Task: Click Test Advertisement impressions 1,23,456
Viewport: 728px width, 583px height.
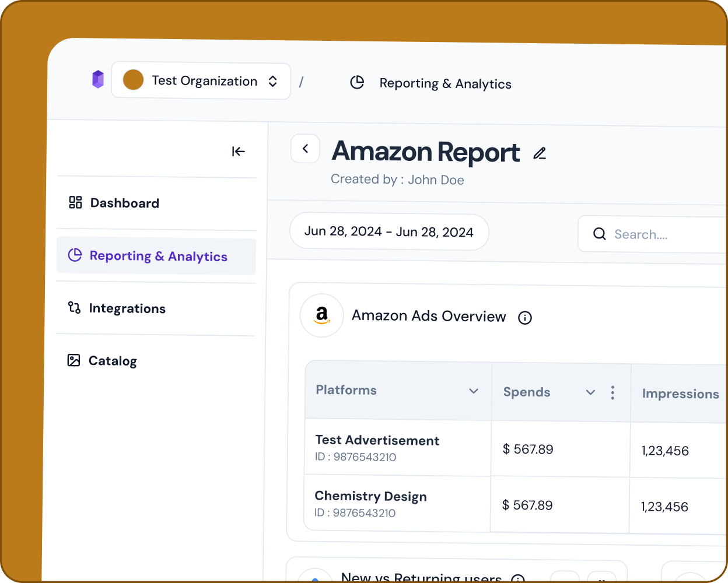Action: pyautogui.click(x=665, y=451)
